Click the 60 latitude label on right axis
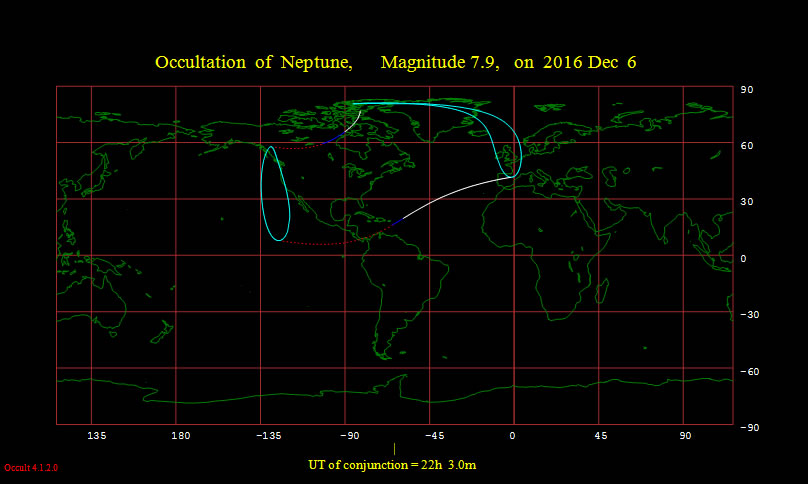This screenshot has width=808, height=484. click(x=746, y=146)
